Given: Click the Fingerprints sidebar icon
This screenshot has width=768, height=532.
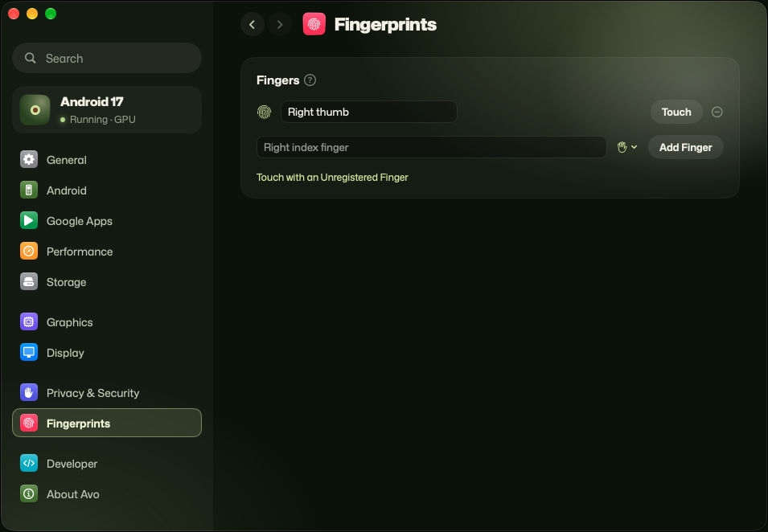Looking at the screenshot, I should click(x=29, y=424).
